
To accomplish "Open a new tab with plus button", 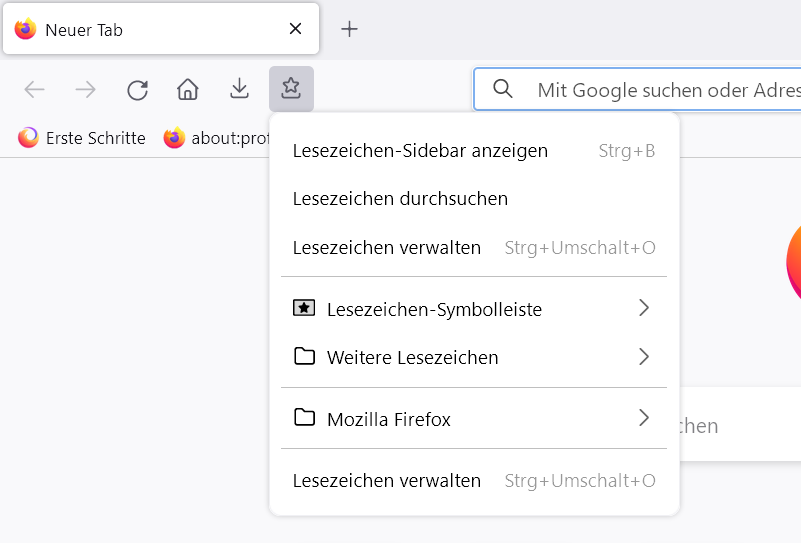I will (349, 29).
